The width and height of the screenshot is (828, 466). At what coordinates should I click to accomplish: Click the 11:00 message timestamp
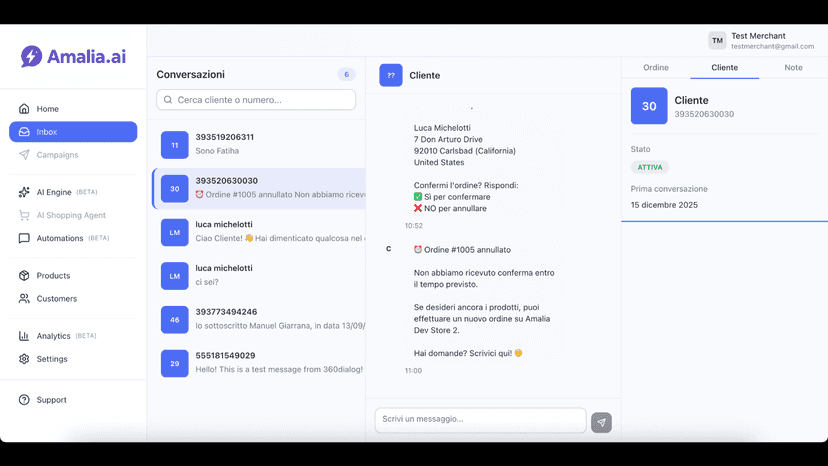(x=413, y=371)
